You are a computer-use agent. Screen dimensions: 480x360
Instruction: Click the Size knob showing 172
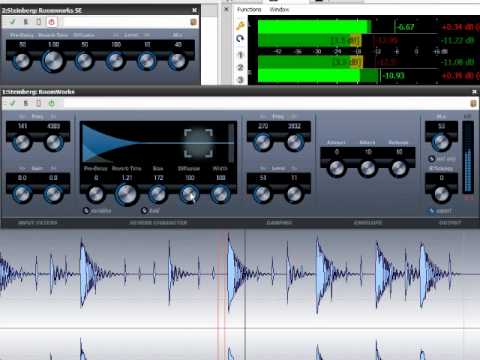coord(158,194)
